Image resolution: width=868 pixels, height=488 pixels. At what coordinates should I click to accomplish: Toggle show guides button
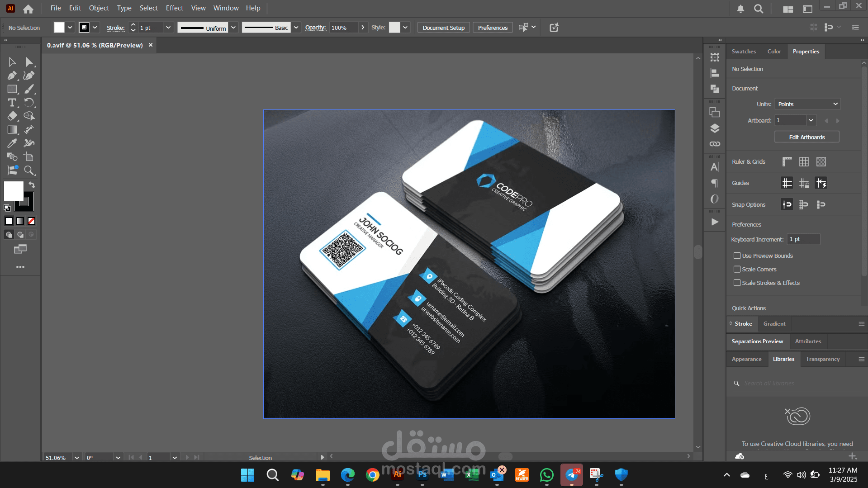tap(787, 183)
